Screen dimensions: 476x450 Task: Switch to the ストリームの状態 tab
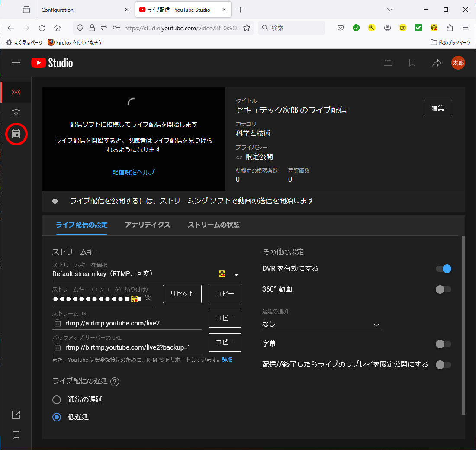pyautogui.click(x=213, y=225)
